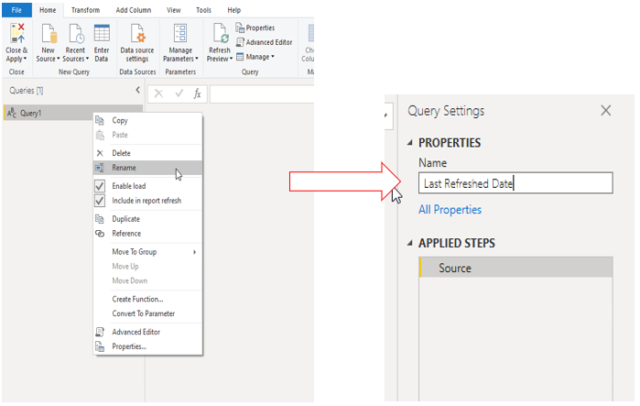
Task: Click the Recent Sources icon
Action: coord(75,35)
